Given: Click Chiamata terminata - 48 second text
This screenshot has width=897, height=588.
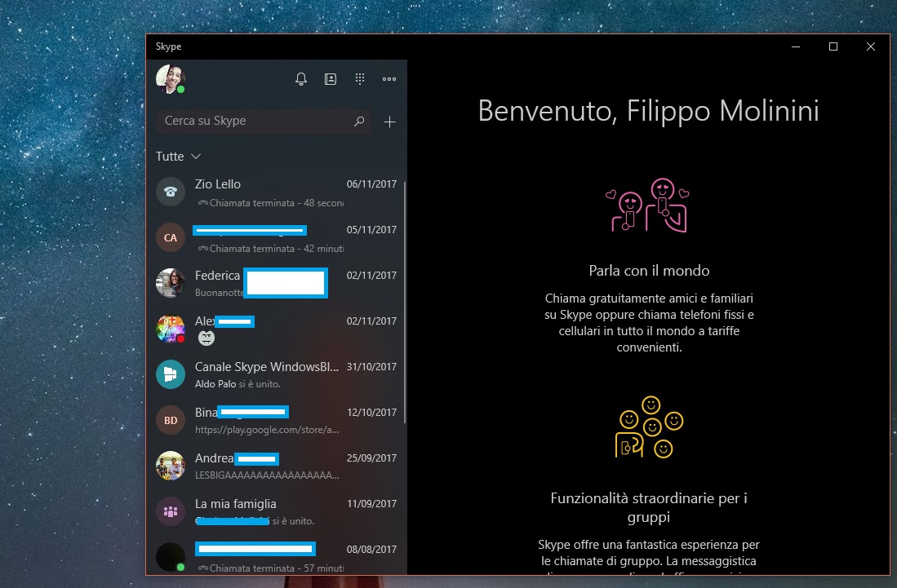Looking at the screenshot, I should 271,203.
